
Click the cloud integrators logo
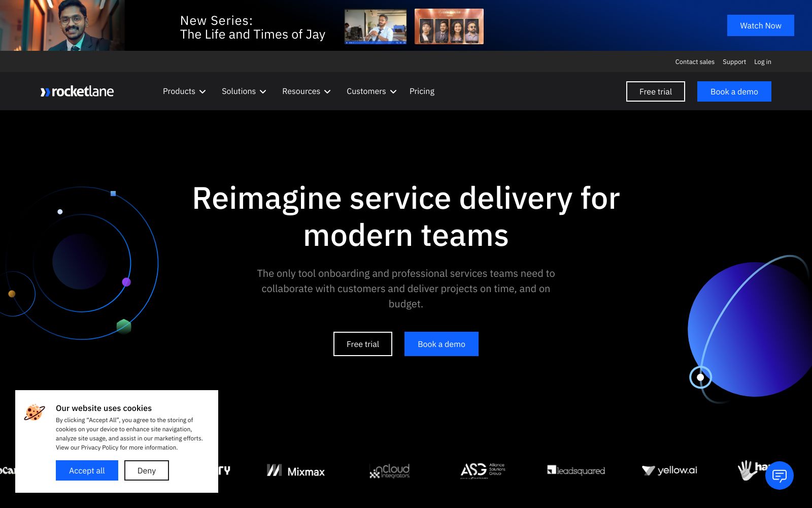(x=390, y=471)
